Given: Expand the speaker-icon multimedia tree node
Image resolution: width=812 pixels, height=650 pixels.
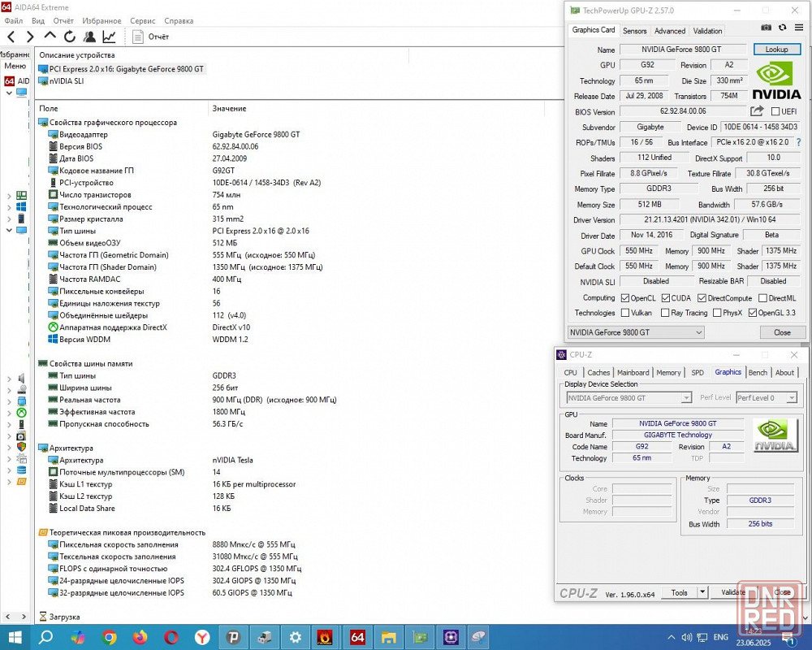Looking at the screenshot, I should (x=9, y=379).
